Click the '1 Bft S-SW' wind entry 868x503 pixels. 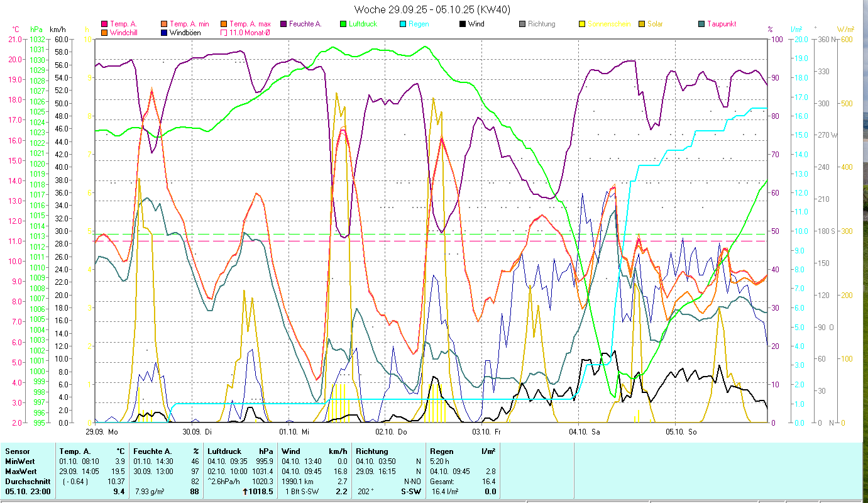coord(301,492)
